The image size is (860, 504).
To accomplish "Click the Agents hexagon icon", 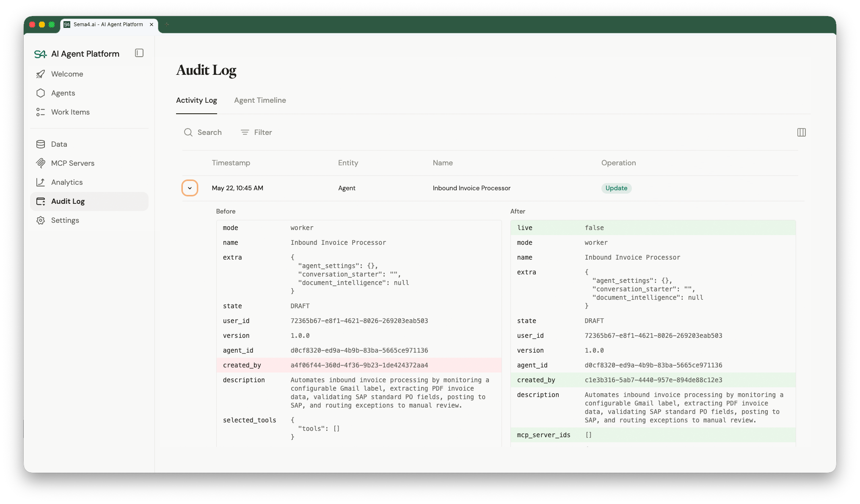I will (x=41, y=93).
